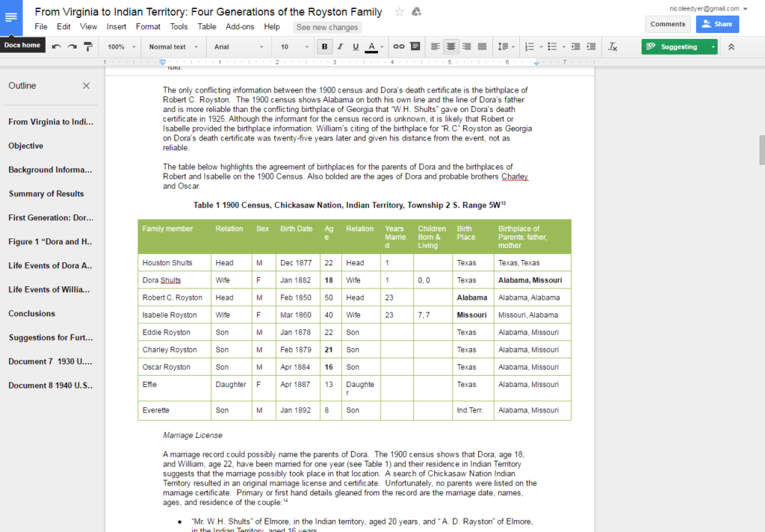Open the Arial font dropdown
Image resolution: width=765 pixels, height=532 pixels.
click(x=238, y=47)
